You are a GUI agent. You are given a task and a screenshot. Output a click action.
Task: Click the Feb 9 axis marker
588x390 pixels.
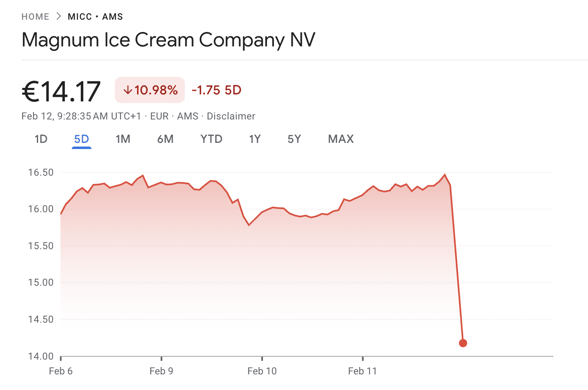pos(161,371)
